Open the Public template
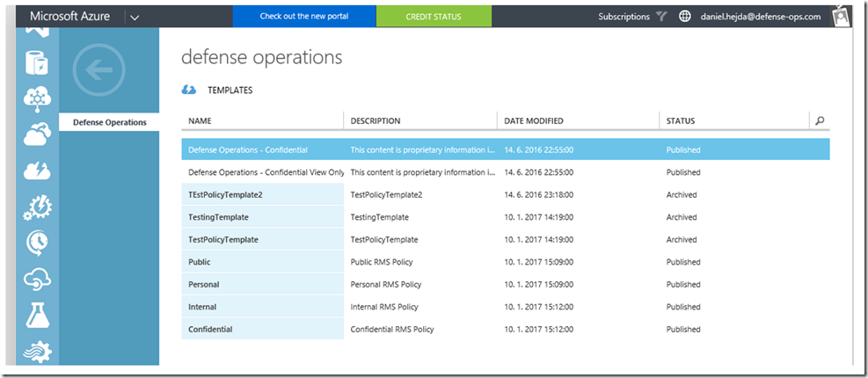The width and height of the screenshot is (868, 378). point(200,262)
